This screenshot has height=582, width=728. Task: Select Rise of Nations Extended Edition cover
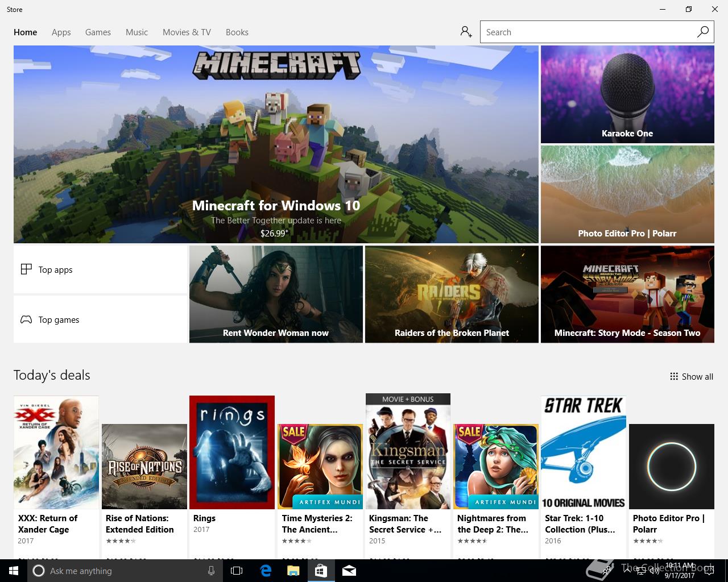coord(144,467)
